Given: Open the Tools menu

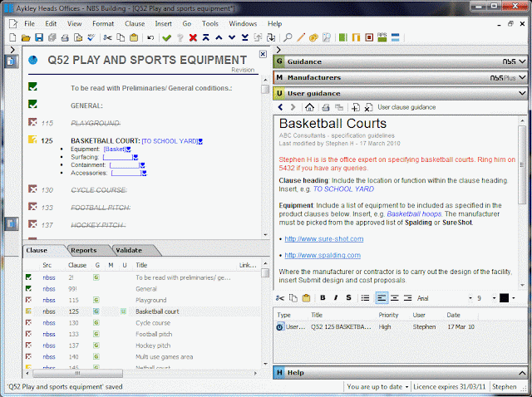Looking at the screenshot, I should click(210, 24).
